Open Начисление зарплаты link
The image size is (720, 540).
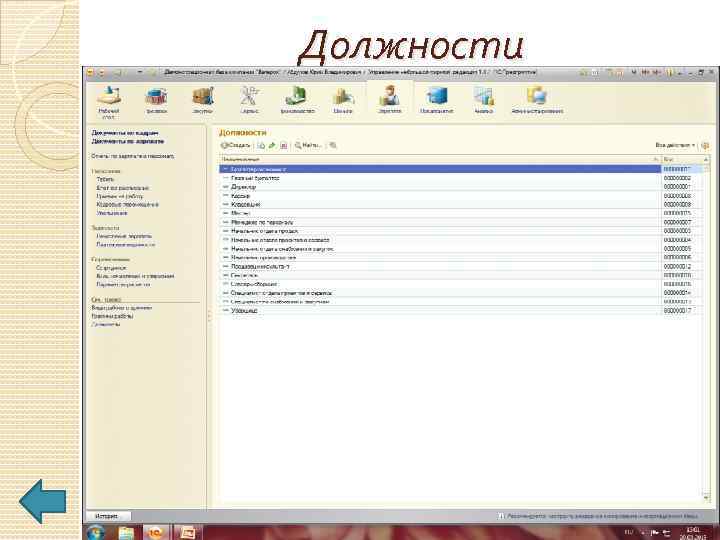[124, 236]
